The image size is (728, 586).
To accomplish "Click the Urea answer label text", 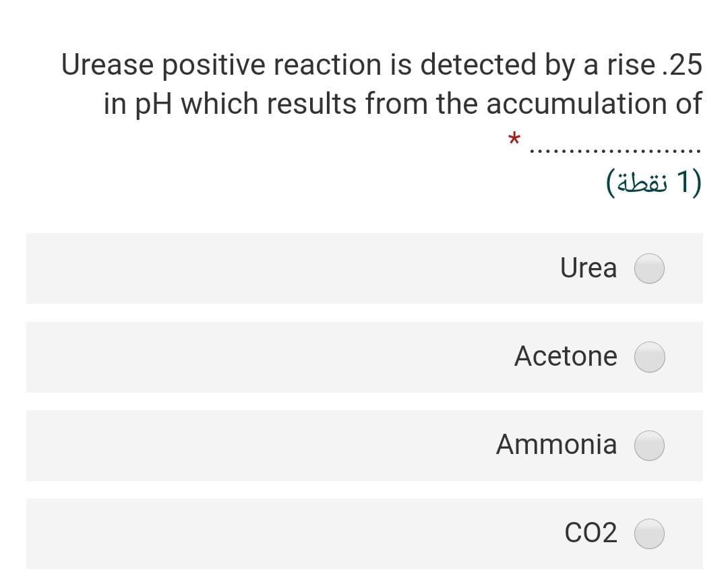I will coord(588,268).
